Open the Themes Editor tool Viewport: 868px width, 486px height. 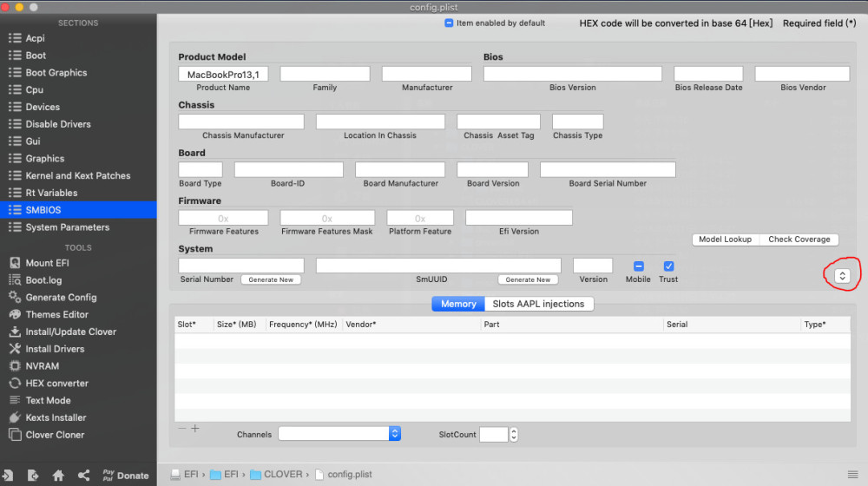click(56, 314)
